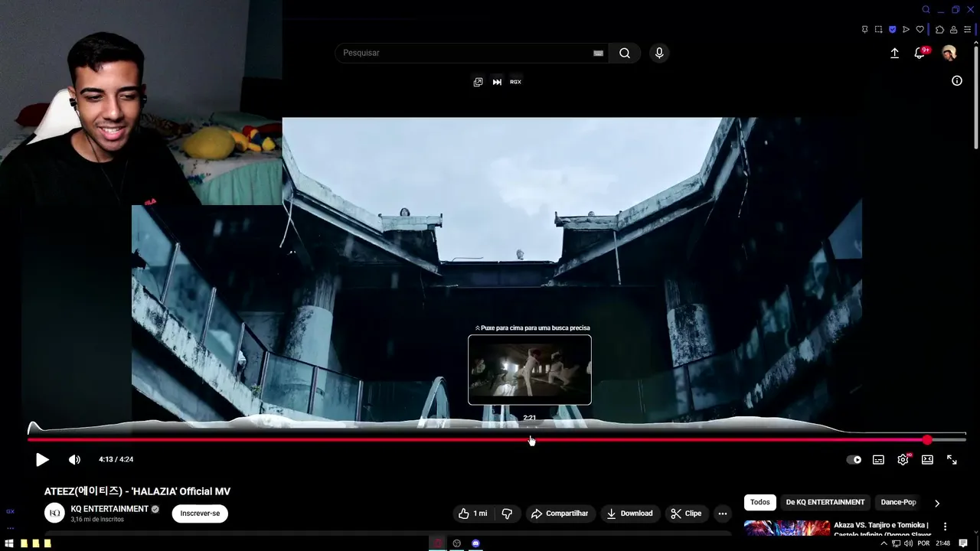Open the upload/create video icon

coord(894,53)
